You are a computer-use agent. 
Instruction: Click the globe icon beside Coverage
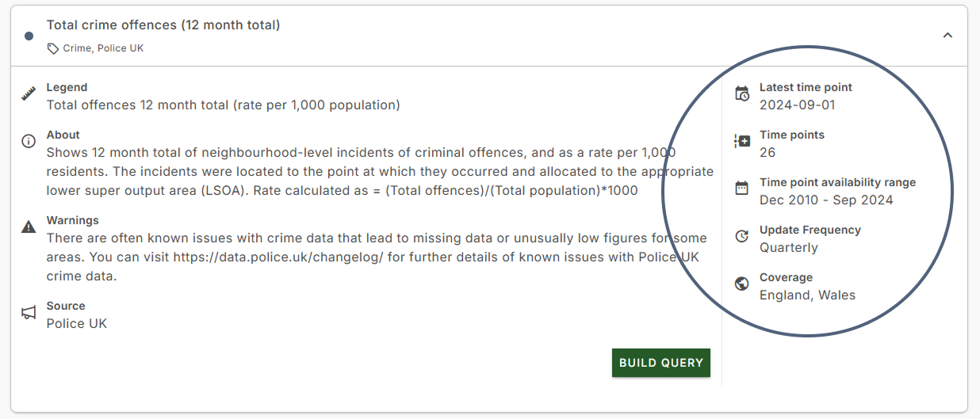tap(742, 284)
